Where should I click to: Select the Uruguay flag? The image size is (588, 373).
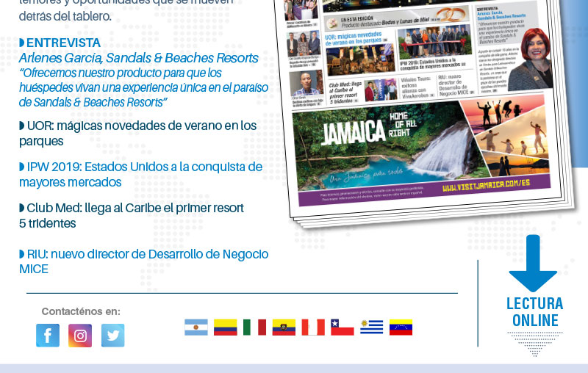point(372,327)
